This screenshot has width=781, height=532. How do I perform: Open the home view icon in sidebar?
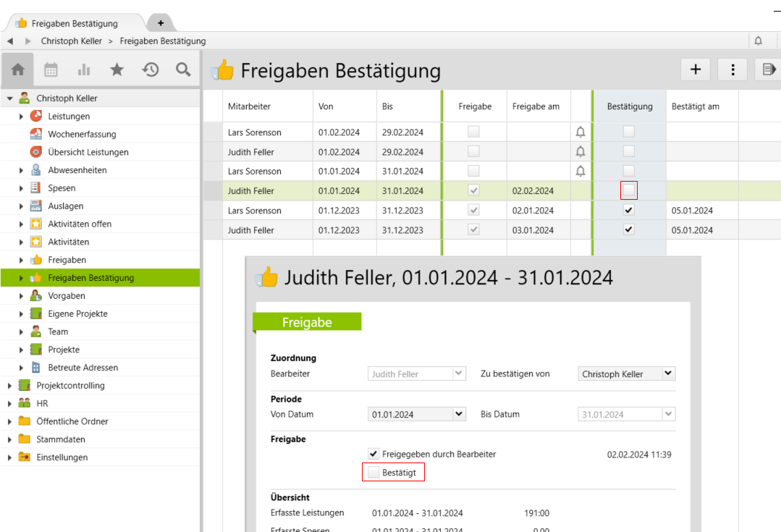click(x=18, y=69)
